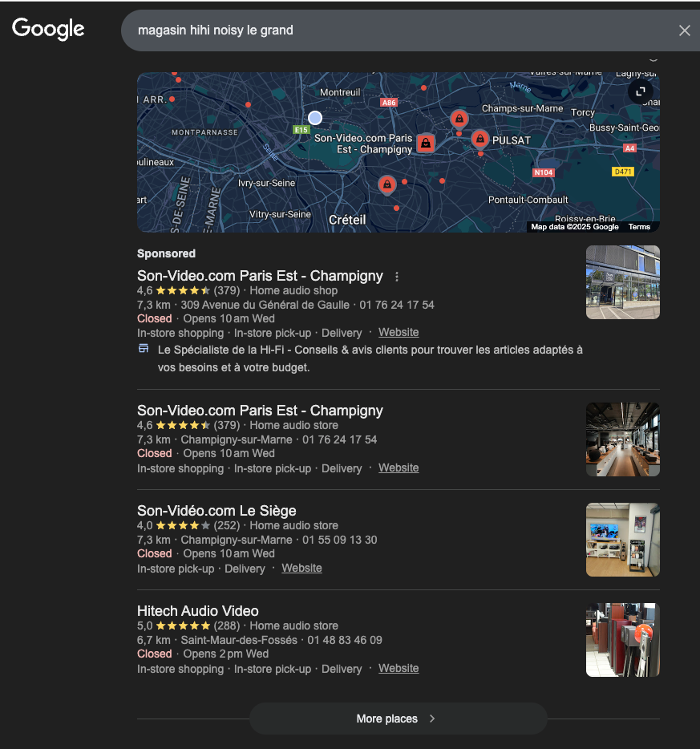Clear the search query with the X
Image resolution: width=700 pixels, height=749 pixels.
[684, 30]
